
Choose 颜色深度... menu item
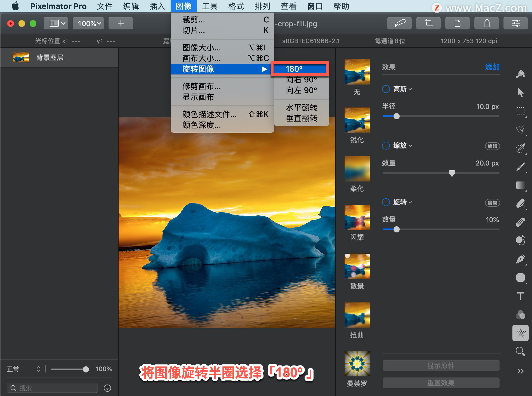point(222,125)
